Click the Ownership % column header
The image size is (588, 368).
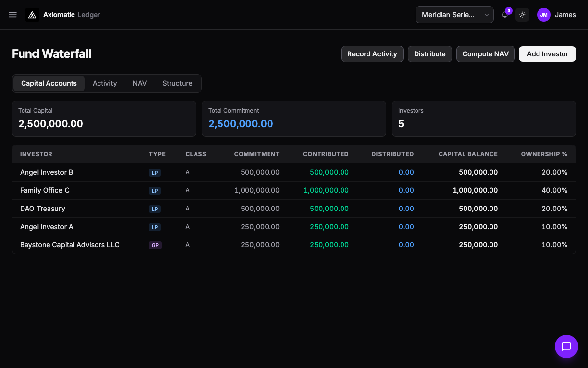click(544, 154)
